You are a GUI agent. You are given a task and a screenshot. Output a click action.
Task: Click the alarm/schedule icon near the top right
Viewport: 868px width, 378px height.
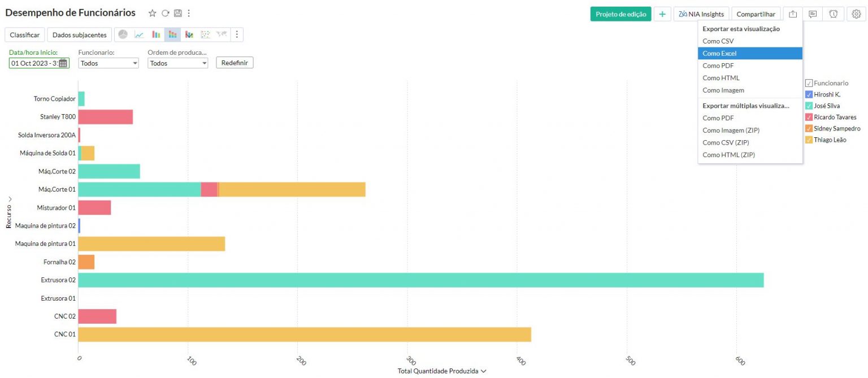pos(834,14)
